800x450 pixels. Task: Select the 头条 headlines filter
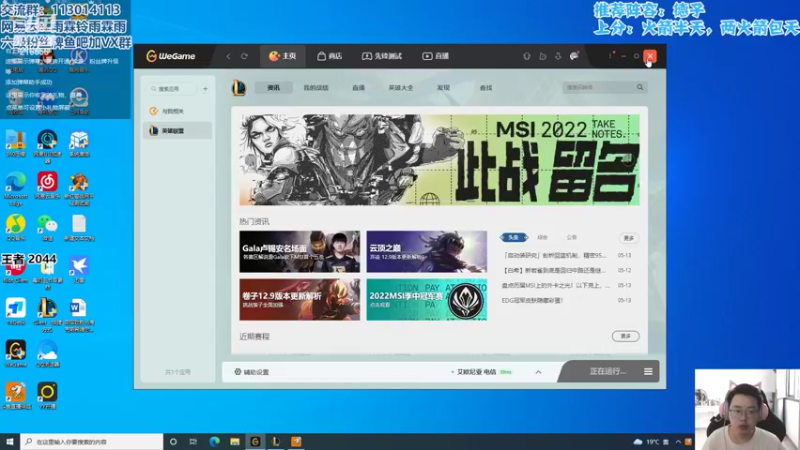coord(514,237)
